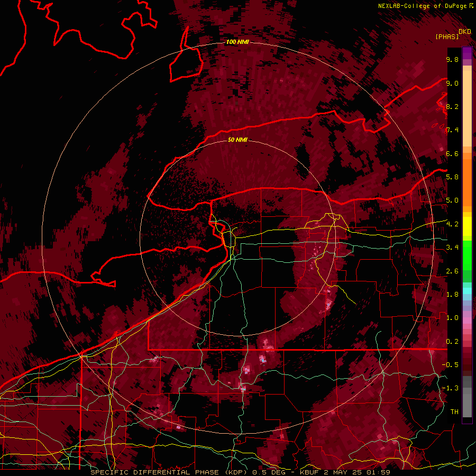Click the 5.8 value on the scale
476x476 pixels.
click(452, 177)
